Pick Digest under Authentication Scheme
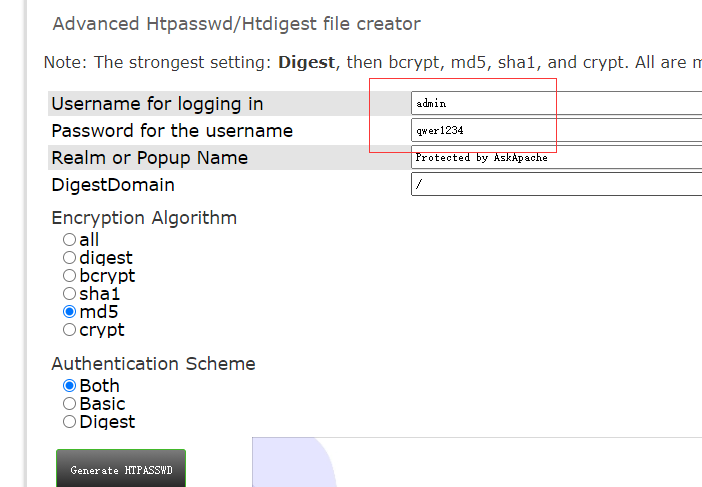Screen dimensions: 702x487 (69, 422)
